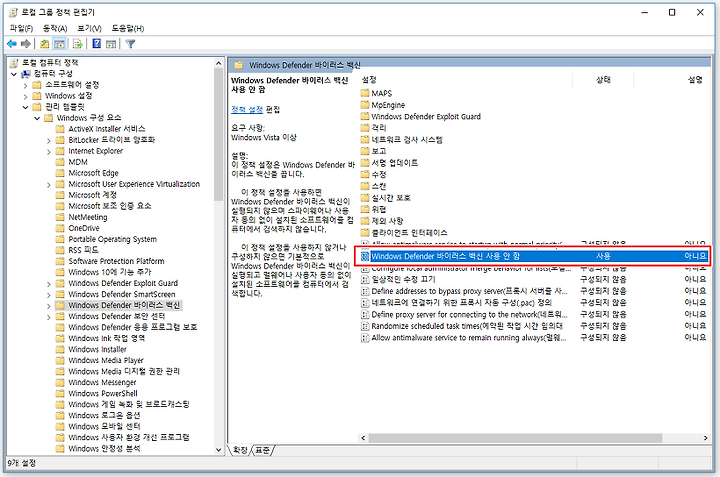This screenshot has width=720, height=477.
Task: Expand the Windows 설정 tree node
Action: pyautogui.click(x=25, y=96)
